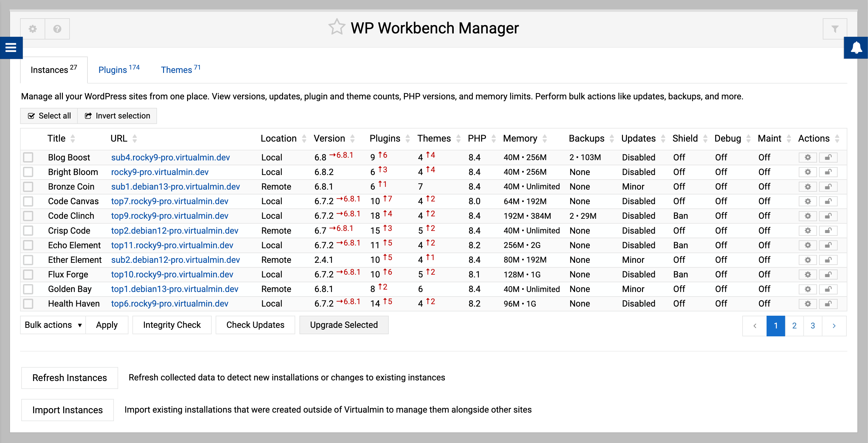868x443 pixels.
Task: Click the lock icon for Crisp Code
Action: click(x=828, y=231)
